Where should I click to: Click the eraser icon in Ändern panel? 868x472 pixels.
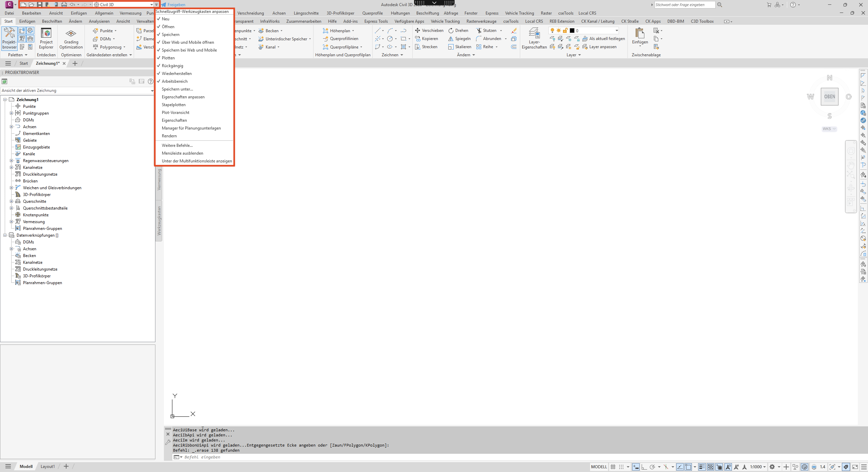[x=514, y=31]
